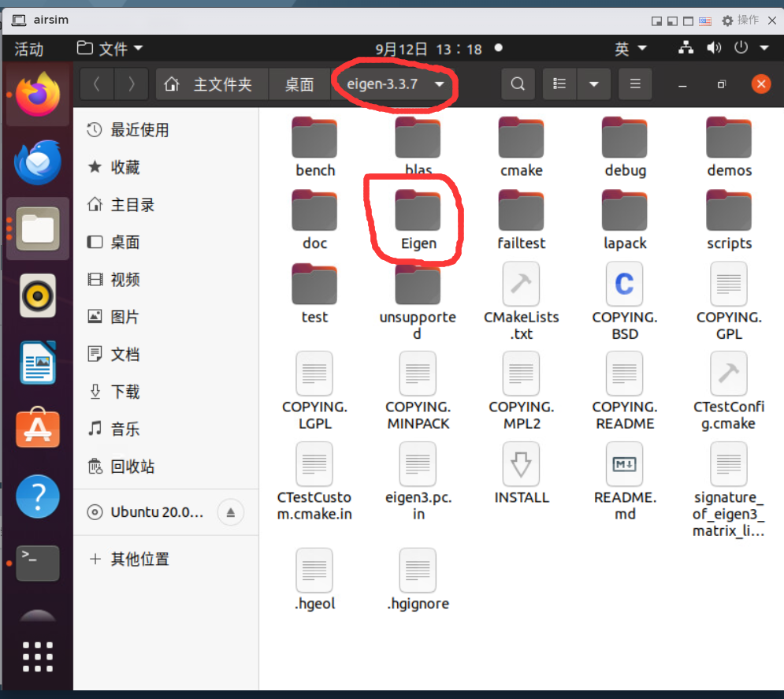Click the search magnifier button
The image size is (784, 699).
pyautogui.click(x=518, y=84)
